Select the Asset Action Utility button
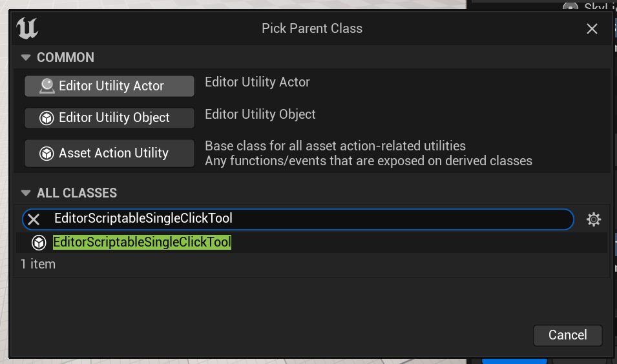The image size is (617, 364). [x=109, y=153]
